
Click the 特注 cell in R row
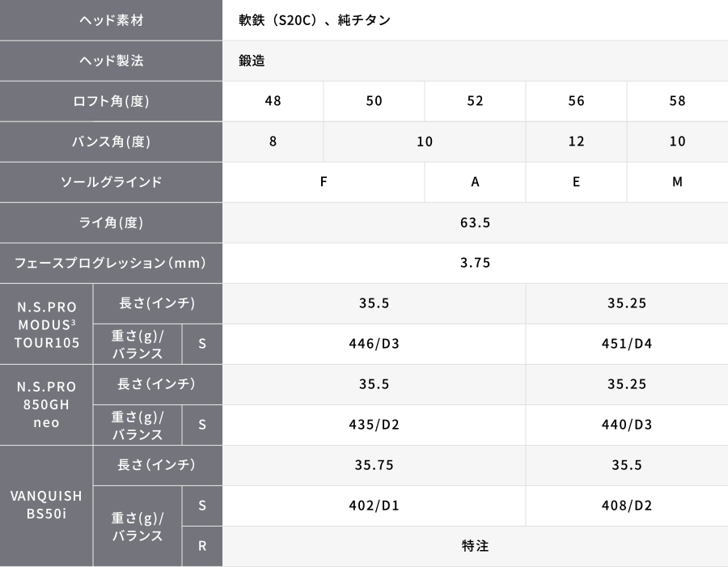pyautogui.click(x=475, y=546)
